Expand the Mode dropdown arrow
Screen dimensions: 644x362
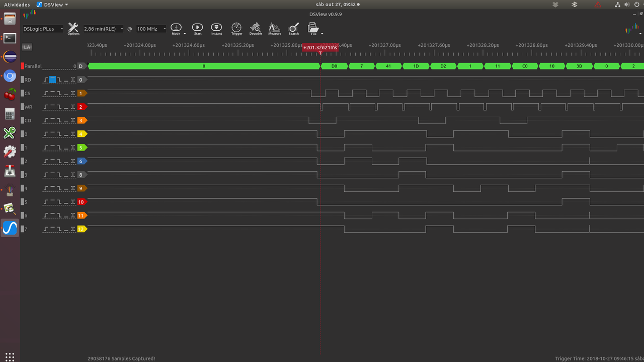(x=185, y=34)
